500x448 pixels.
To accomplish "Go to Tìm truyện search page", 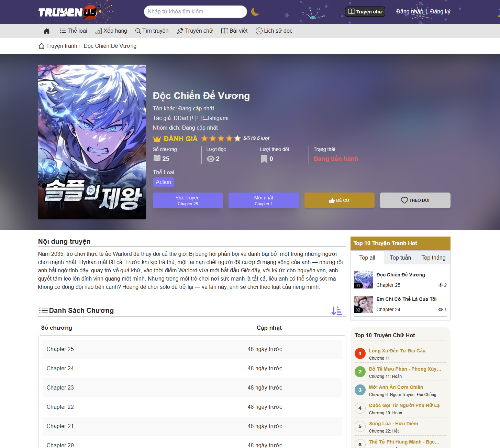I will click(152, 31).
